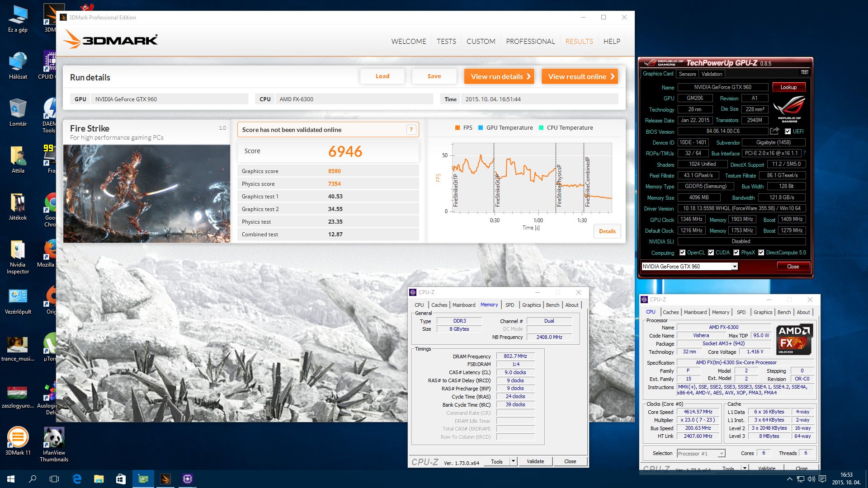Viewport: 868px width, 488px height.
Task: Click the Lookup button in GPU-Z
Action: (788, 87)
